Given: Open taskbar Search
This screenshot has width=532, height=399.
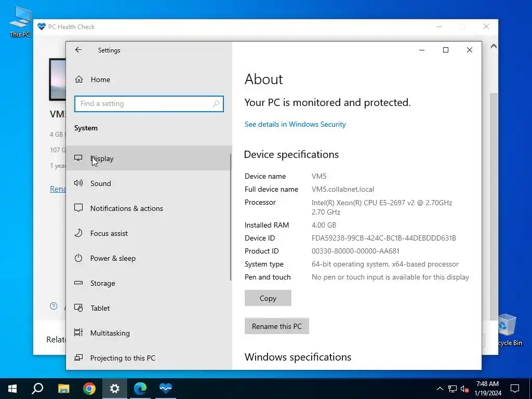Looking at the screenshot, I should point(37,389).
